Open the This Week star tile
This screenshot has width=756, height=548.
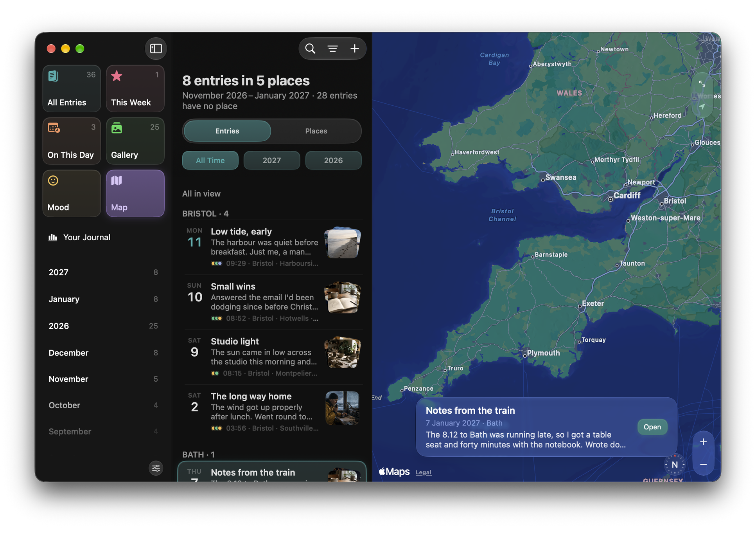coord(135,89)
